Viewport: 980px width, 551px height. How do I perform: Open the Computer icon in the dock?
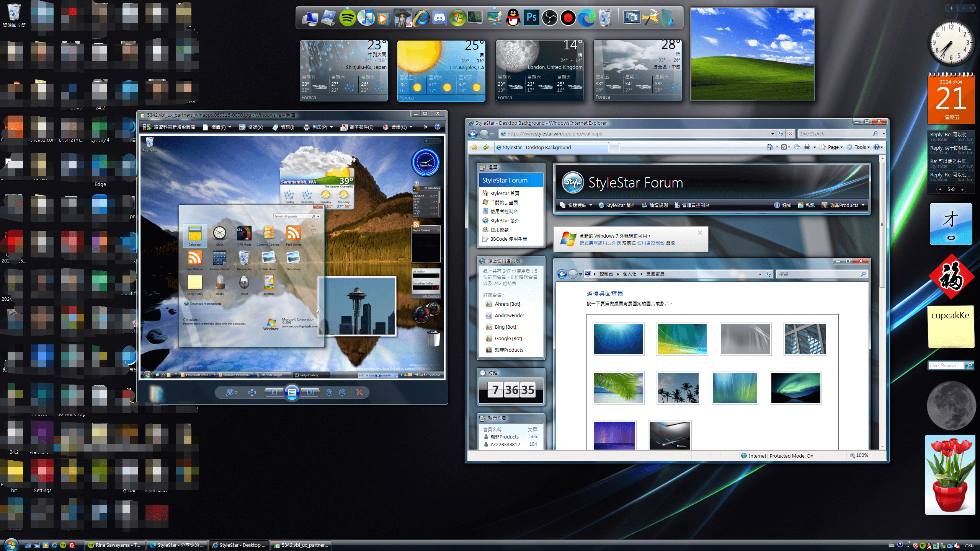[x=310, y=18]
